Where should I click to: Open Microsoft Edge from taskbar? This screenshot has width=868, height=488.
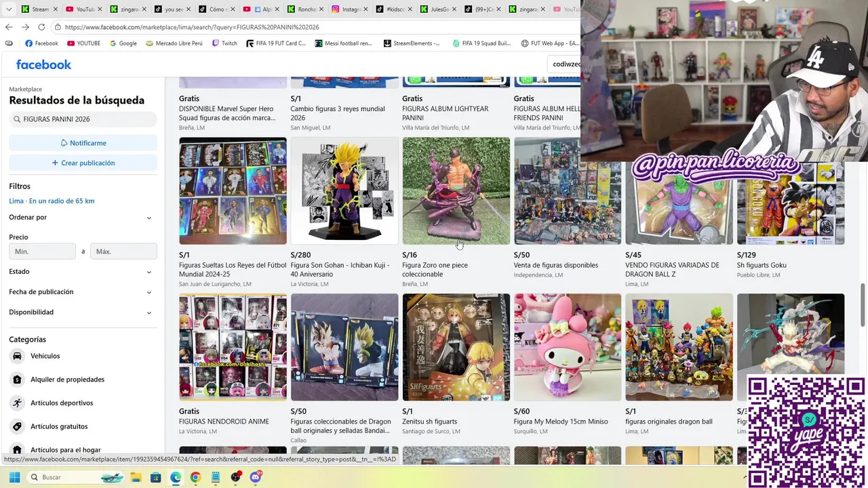click(176, 477)
